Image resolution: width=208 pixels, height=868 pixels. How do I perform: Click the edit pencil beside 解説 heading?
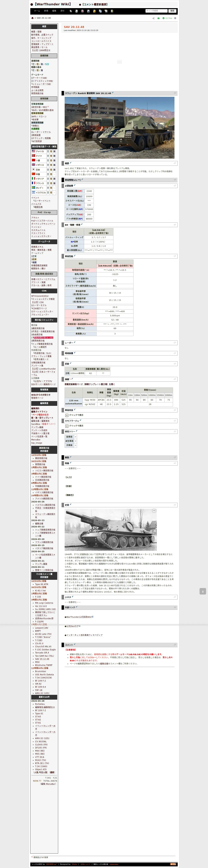point(71,457)
